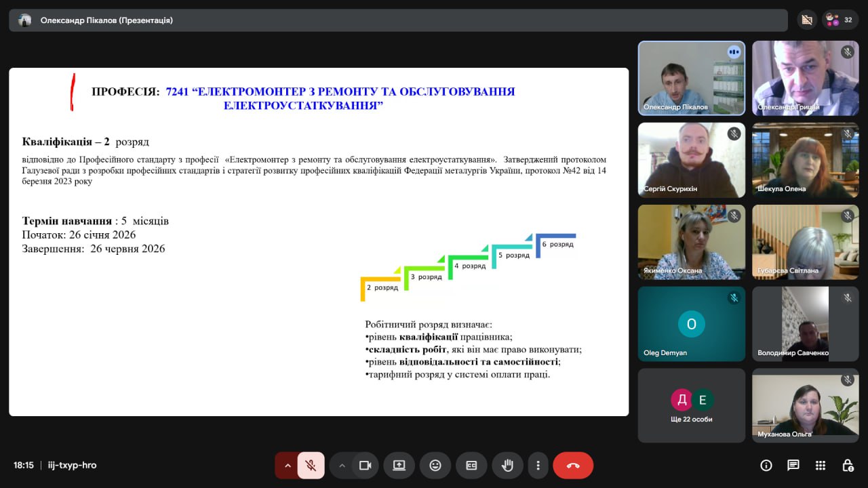Screen dimensions: 868x488
Task: Open the participants list showing 32
Action: coord(840,20)
